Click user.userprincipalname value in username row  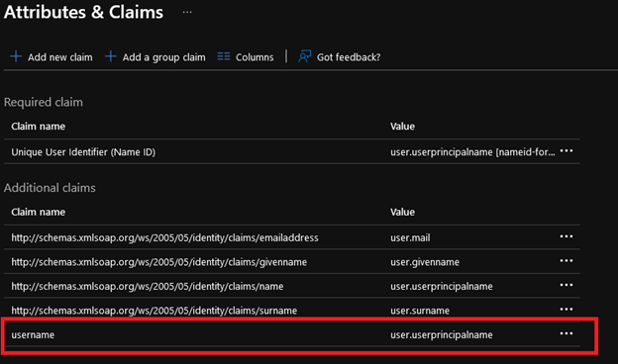(442, 335)
